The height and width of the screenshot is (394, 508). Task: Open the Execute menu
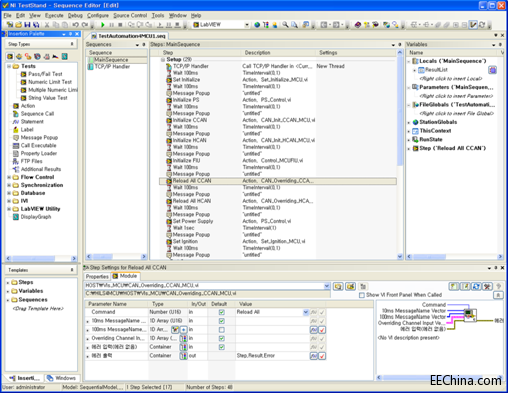tap(54, 15)
